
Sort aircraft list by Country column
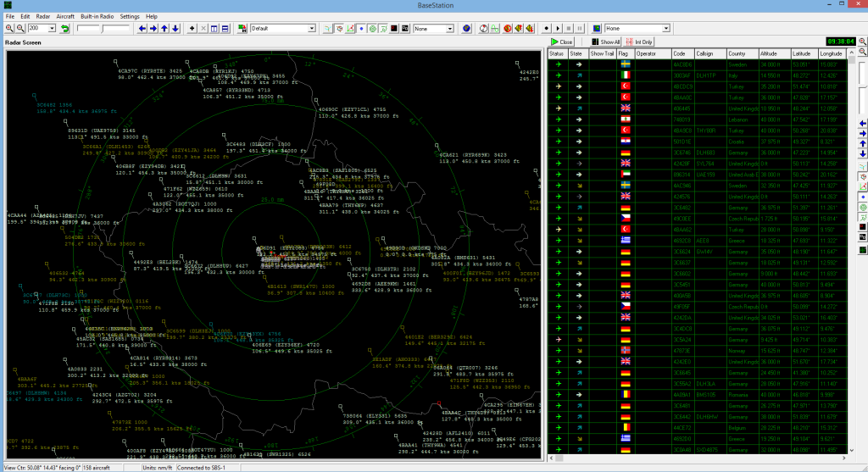[743, 53]
